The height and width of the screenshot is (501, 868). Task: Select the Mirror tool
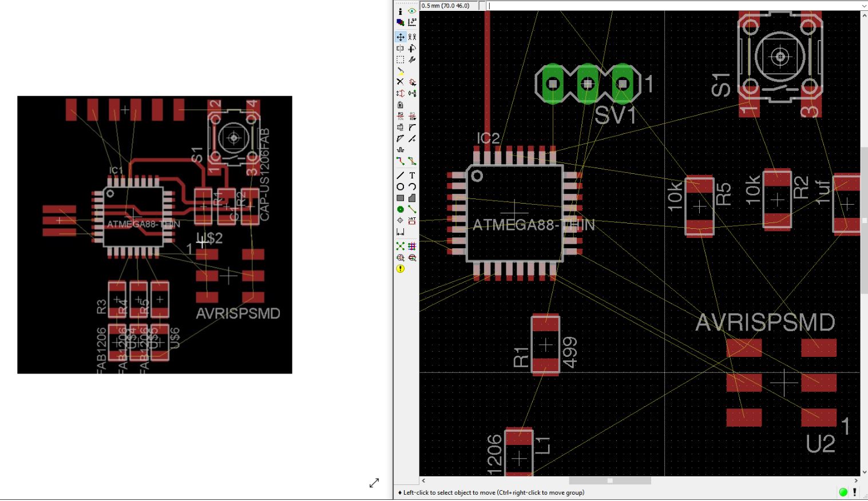[400, 49]
